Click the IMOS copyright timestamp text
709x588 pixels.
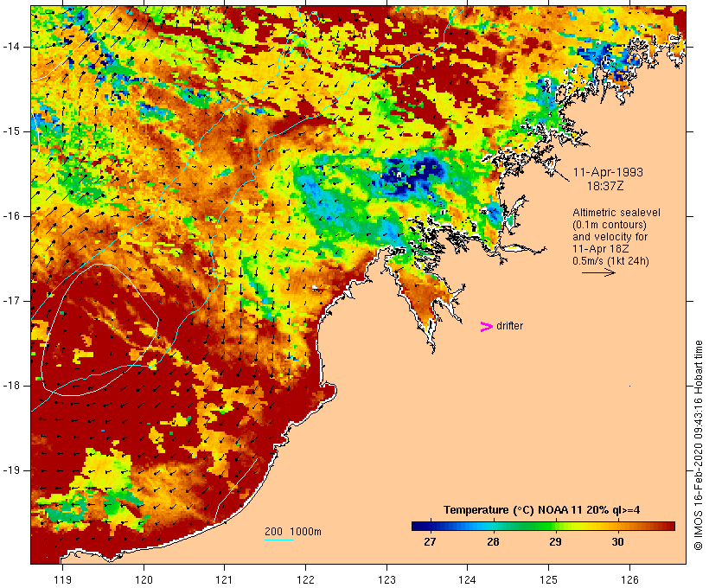[x=698, y=445]
